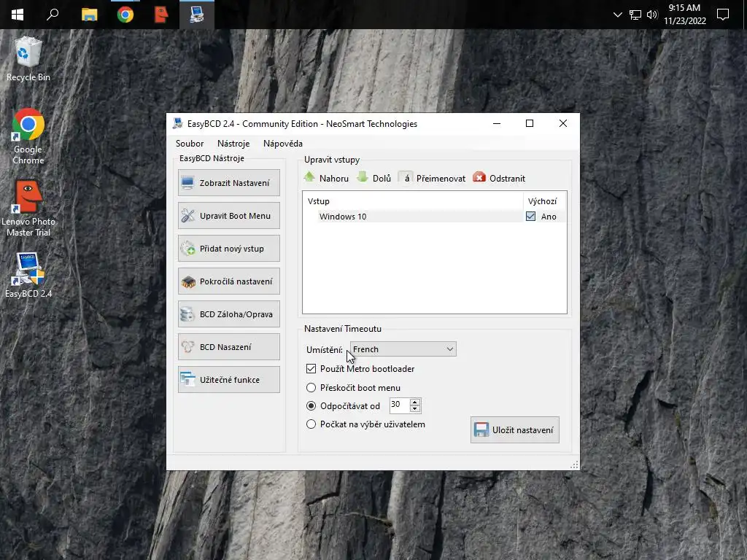Select Odpočítávat od radio button
This screenshot has height=560, width=747.
click(311, 405)
